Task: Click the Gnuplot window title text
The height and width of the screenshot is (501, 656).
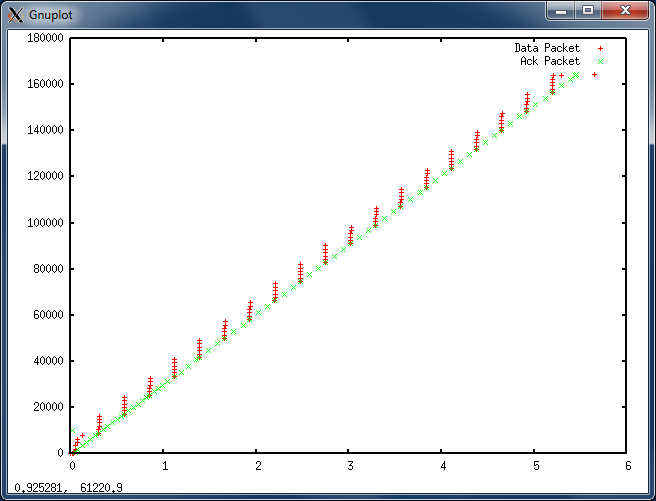Action: [x=51, y=15]
